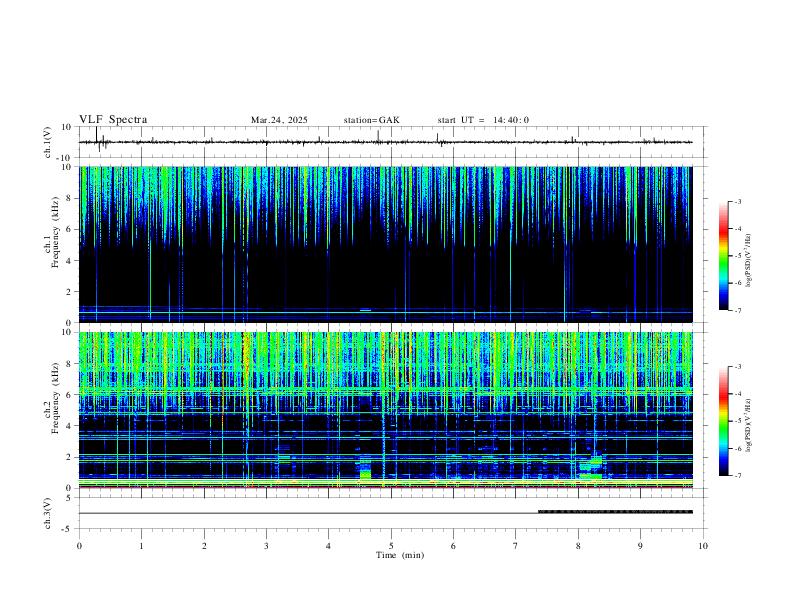The height and width of the screenshot is (612, 792).
Task: Click time axis tick "0"
Action: (x=79, y=546)
